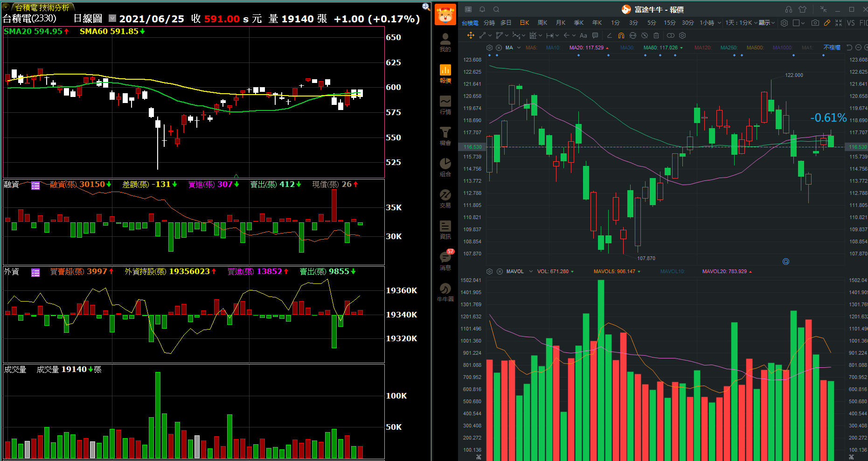868x461 pixels.
Task: Click the magnifier zoom icon in 台積電 window
Action: coord(426,6)
